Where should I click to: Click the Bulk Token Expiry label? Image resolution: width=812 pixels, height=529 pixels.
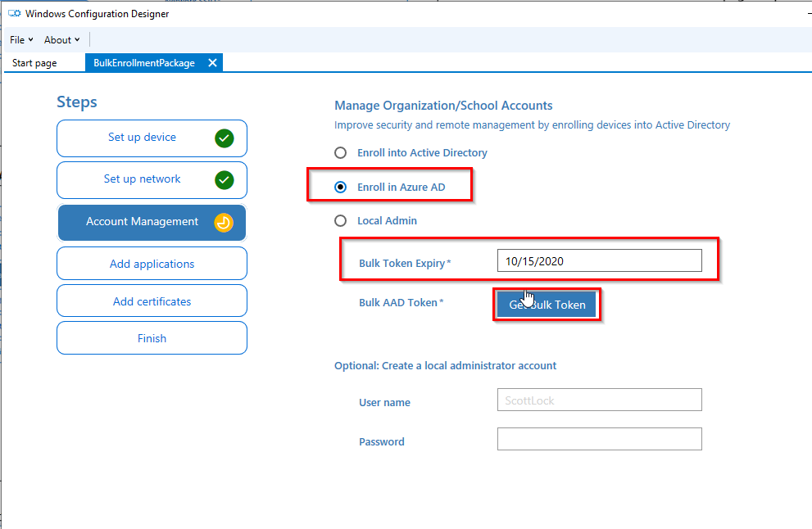405,263
